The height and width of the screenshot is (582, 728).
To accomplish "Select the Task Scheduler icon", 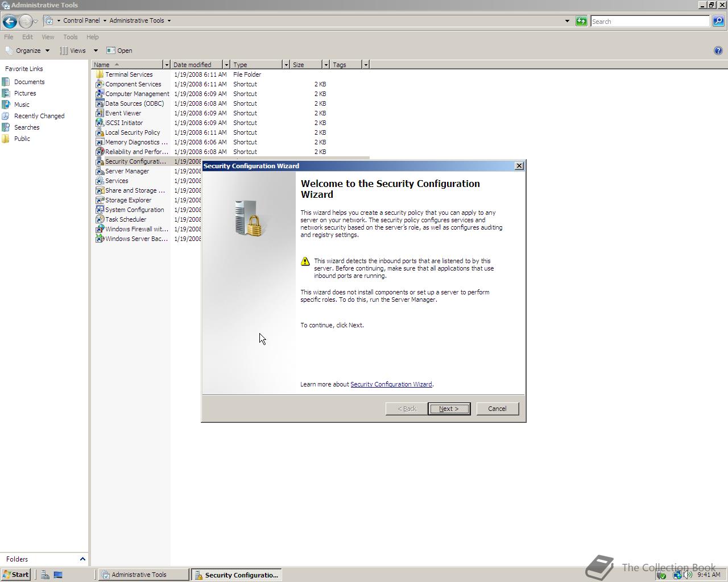I will [x=100, y=219].
